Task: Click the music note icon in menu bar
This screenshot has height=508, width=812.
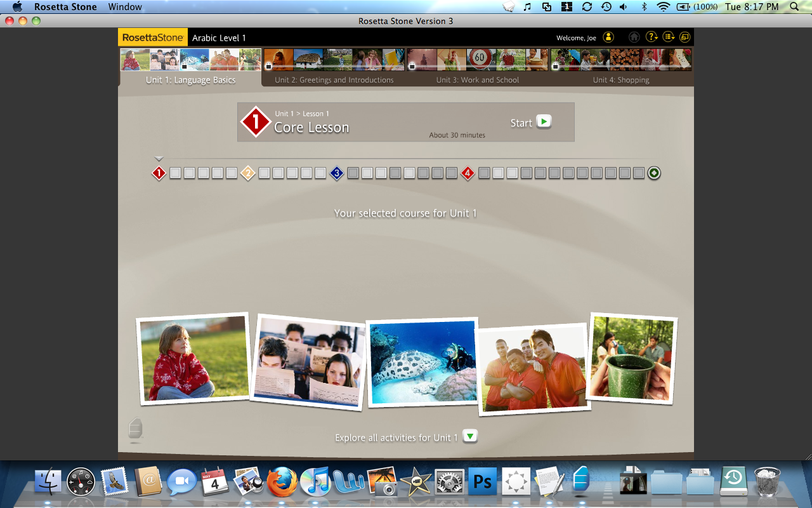Action: point(527,7)
